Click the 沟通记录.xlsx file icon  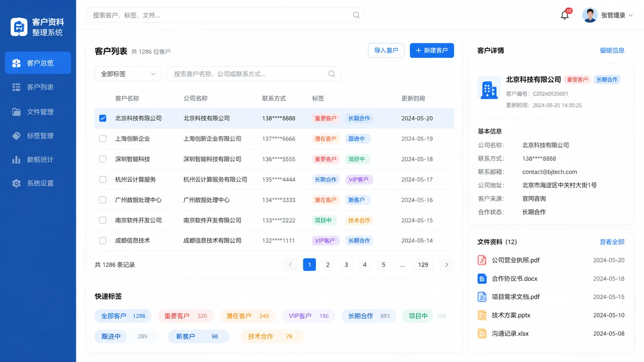[482, 334]
